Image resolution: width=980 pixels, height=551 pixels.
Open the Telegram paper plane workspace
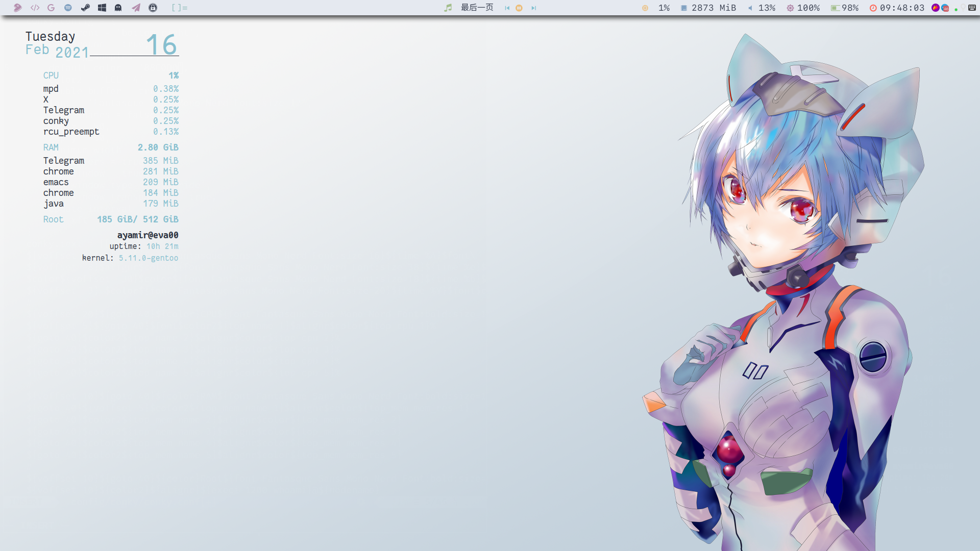(x=136, y=8)
